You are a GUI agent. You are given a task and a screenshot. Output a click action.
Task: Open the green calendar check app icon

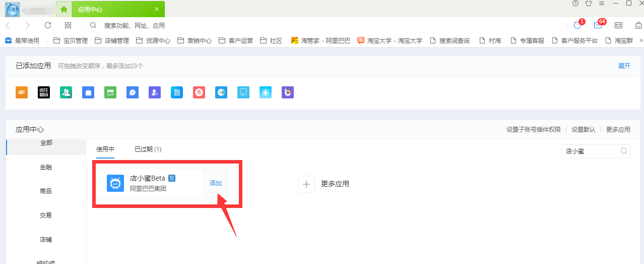[x=110, y=92]
